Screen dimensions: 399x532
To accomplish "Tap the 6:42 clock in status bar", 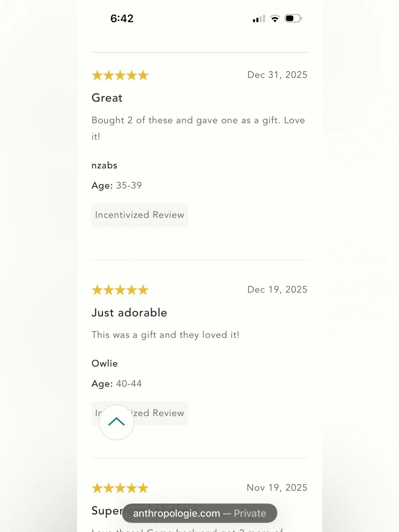I will pyautogui.click(x=122, y=18).
